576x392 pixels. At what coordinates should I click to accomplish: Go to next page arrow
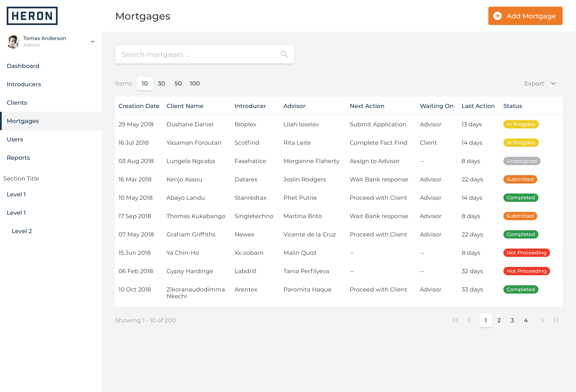(542, 320)
